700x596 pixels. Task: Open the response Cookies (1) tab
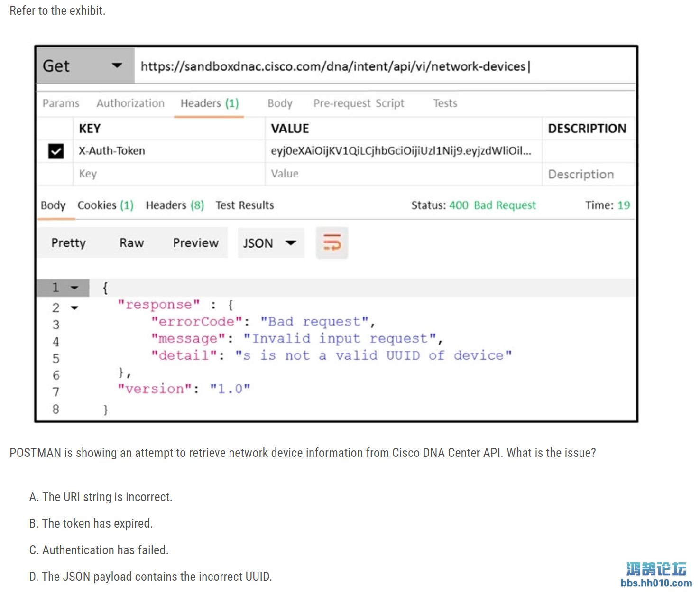click(x=105, y=205)
